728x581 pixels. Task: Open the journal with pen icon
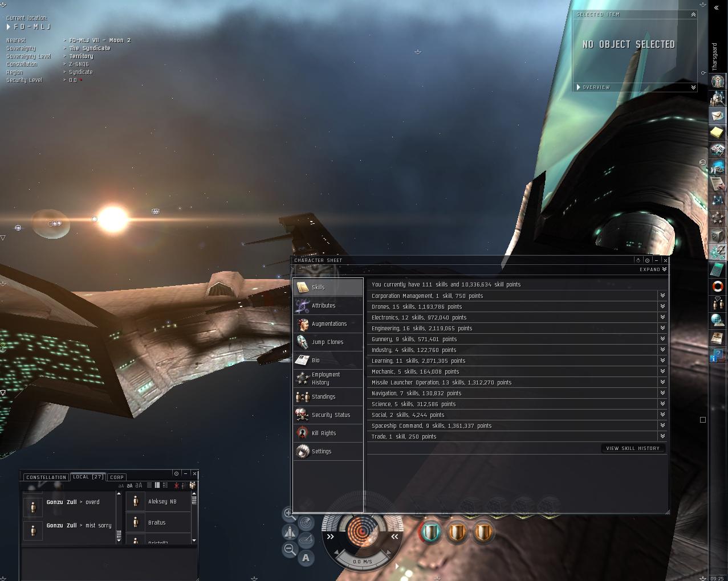coord(718,183)
